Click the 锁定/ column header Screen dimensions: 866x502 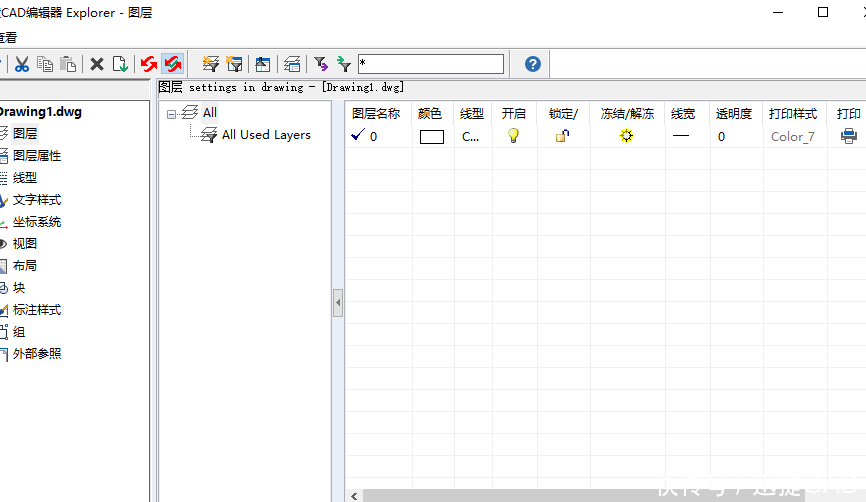[x=563, y=114]
